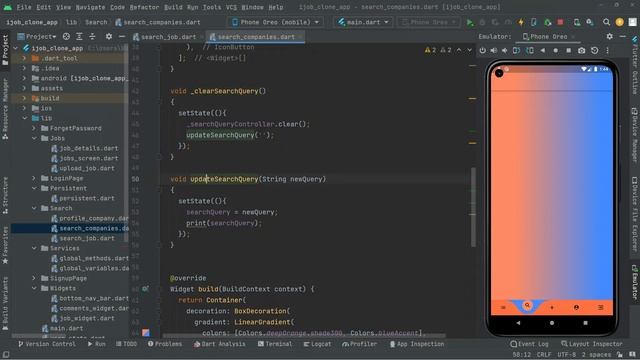This screenshot has height=360, width=640.
Task: Select opened file target icon in Project panel
Action: 66,37
